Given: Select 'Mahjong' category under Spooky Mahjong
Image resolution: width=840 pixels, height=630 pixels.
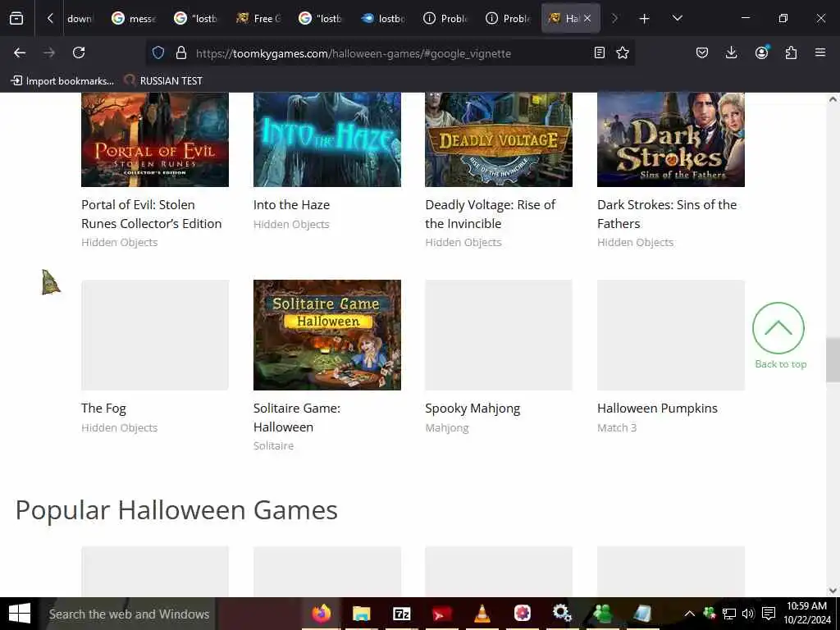Looking at the screenshot, I should (447, 427).
